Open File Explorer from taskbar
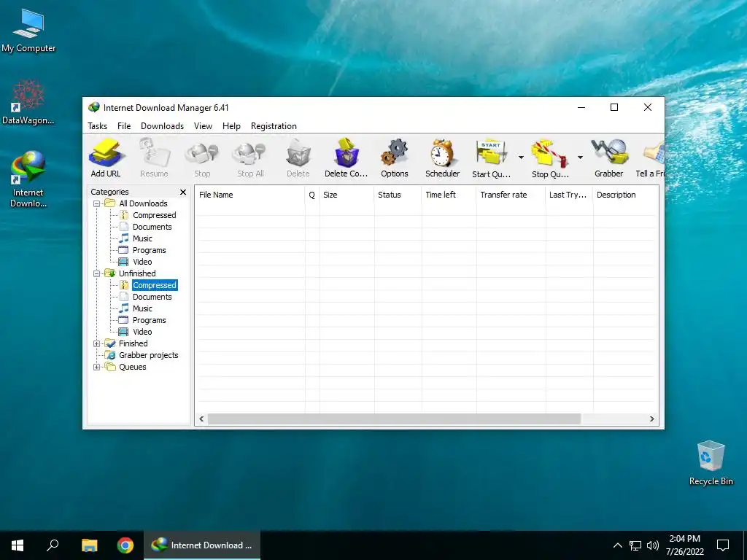Screen dimensions: 747x560 point(89,545)
